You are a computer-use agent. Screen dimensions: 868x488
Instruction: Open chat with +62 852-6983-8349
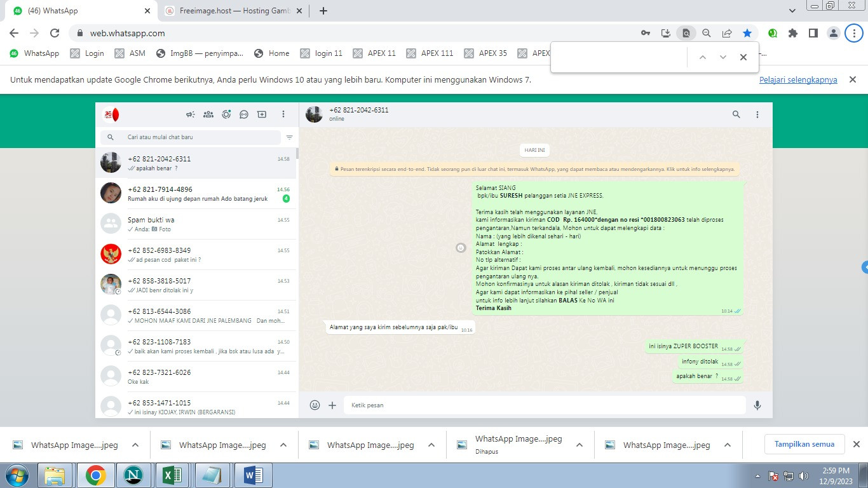(196, 255)
